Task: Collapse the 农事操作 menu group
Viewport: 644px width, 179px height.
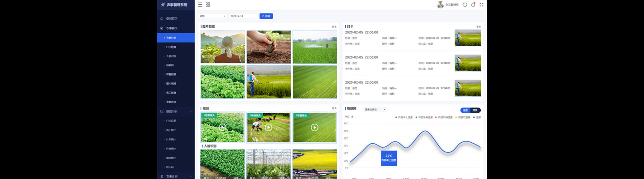Action: (176, 28)
